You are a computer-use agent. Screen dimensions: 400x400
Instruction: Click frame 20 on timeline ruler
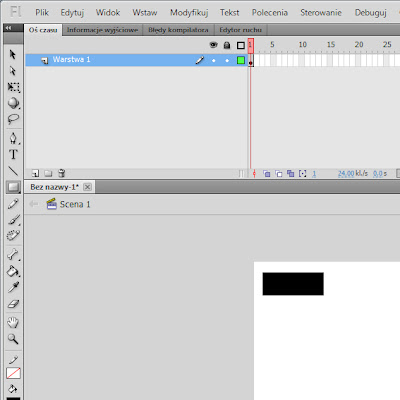tap(359, 45)
